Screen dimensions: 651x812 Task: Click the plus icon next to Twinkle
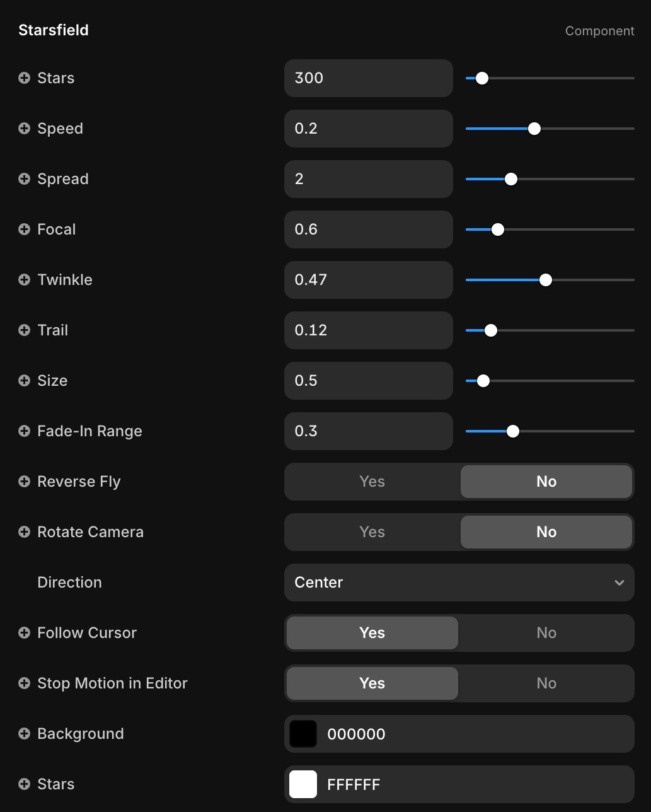click(24, 280)
